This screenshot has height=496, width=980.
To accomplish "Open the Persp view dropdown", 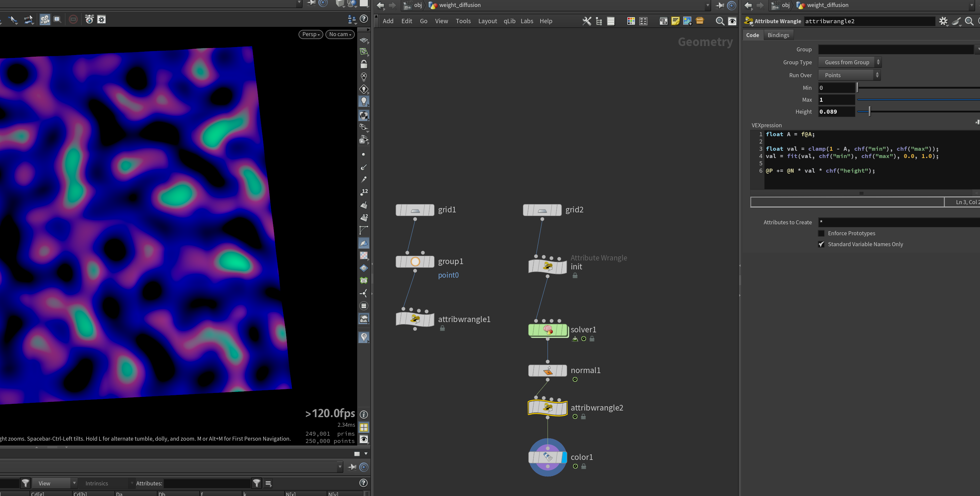I will 311,34.
